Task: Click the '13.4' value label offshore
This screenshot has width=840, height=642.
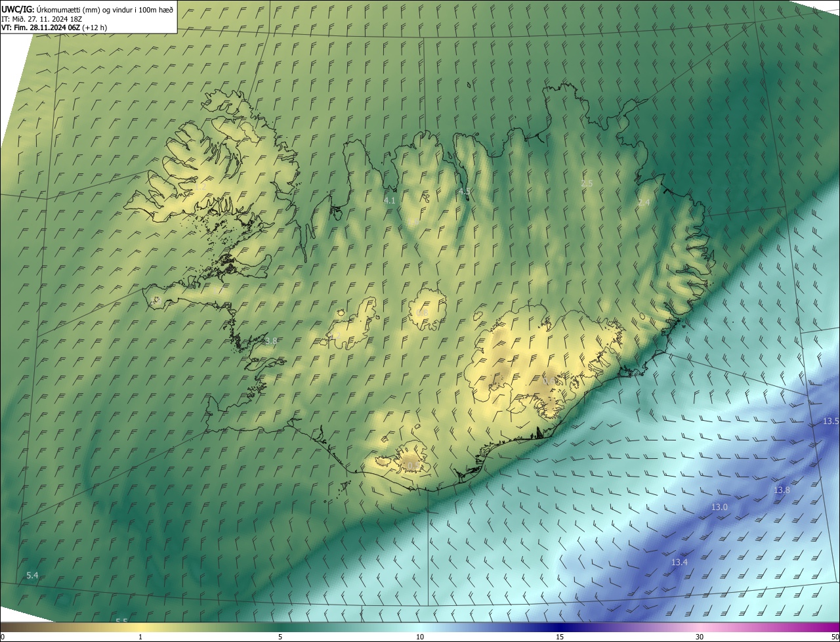Action: [x=679, y=563]
